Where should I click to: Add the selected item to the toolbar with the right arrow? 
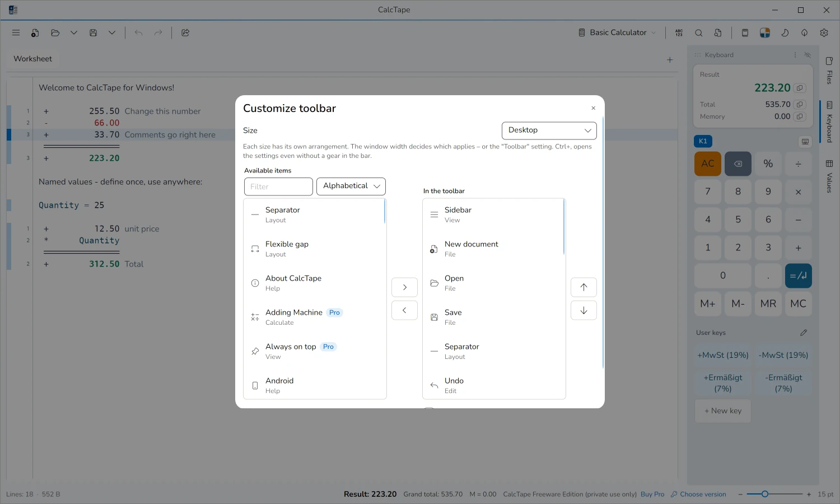coord(404,287)
